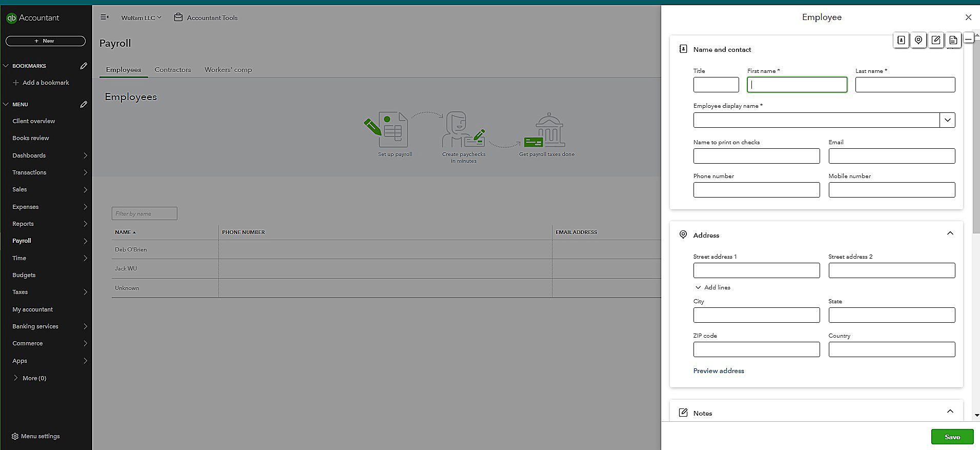Open the WuRam LLC company dropdown
This screenshot has height=450, width=980.
click(141, 17)
